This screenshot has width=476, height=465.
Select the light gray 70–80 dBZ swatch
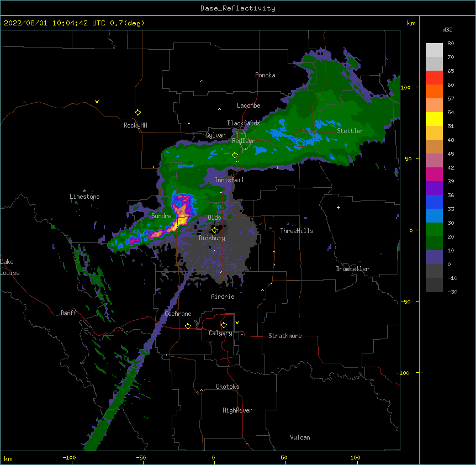(434, 50)
